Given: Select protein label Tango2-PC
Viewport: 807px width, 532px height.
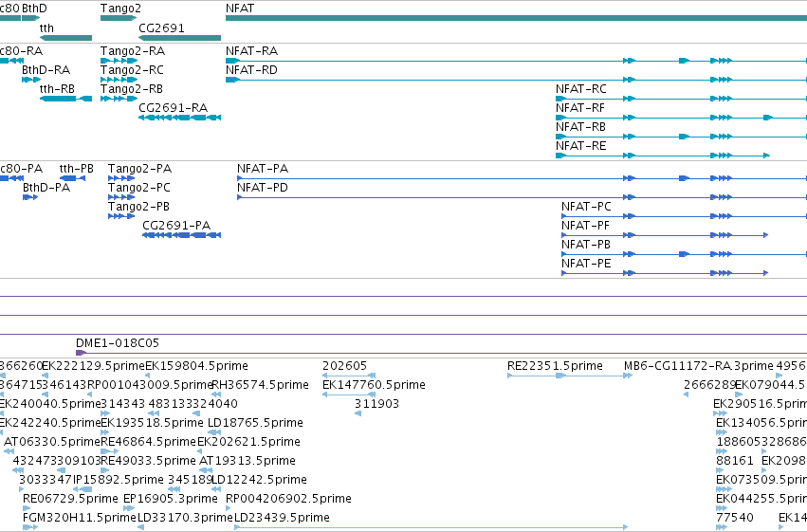Looking at the screenshot, I should click(139, 188).
